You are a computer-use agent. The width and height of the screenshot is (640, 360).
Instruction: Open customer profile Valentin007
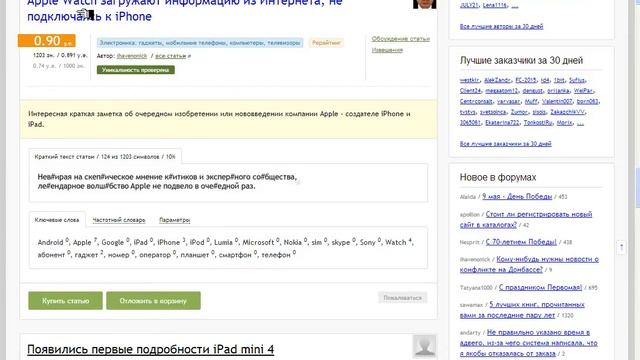tap(557, 101)
